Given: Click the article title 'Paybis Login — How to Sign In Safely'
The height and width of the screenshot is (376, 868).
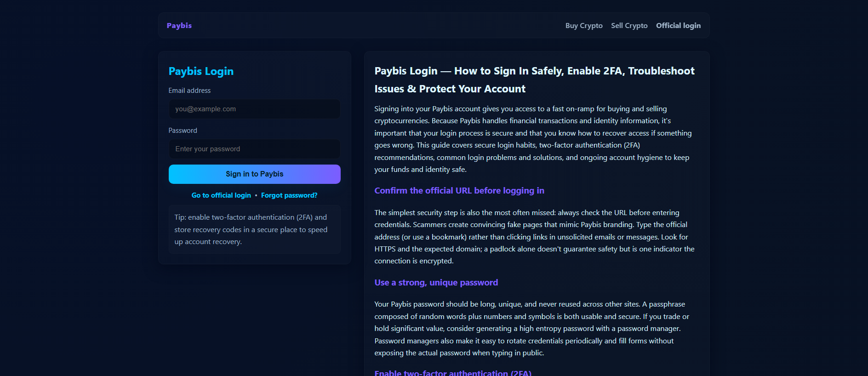Looking at the screenshot, I should [534, 80].
